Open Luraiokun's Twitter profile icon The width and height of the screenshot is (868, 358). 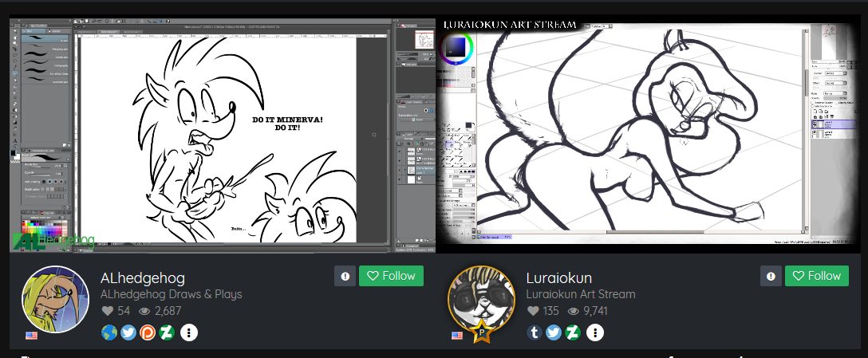click(x=554, y=332)
